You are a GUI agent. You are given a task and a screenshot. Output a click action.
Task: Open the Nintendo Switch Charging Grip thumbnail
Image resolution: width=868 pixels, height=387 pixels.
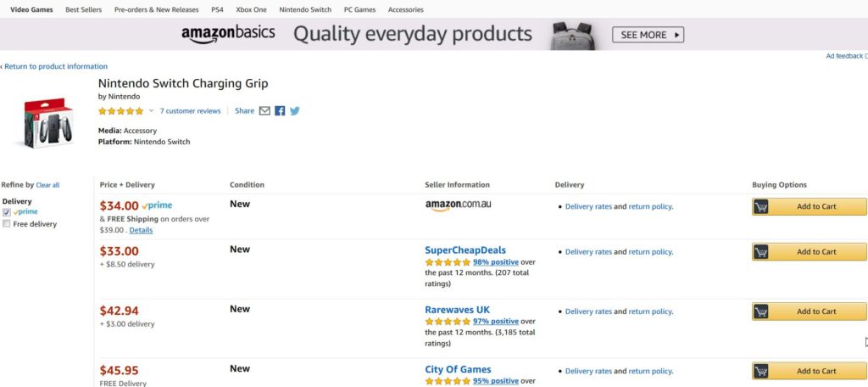[47, 123]
